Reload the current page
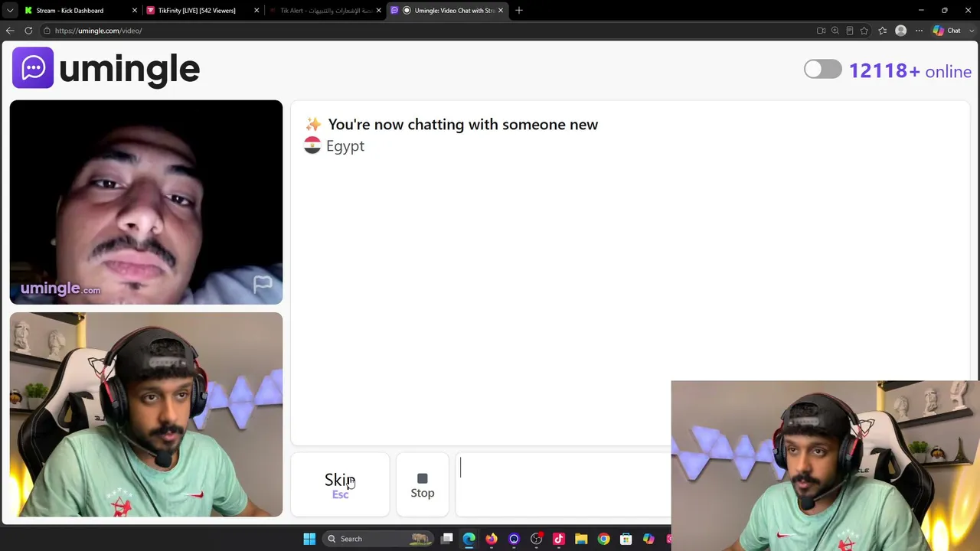The width and height of the screenshot is (980, 551). click(28, 31)
